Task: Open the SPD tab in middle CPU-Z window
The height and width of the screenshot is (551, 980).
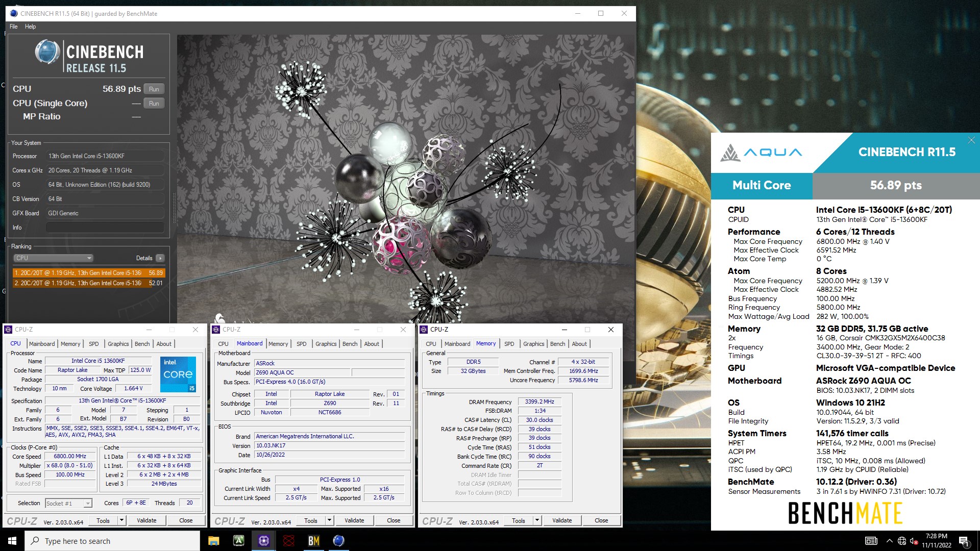Action: [x=302, y=344]
